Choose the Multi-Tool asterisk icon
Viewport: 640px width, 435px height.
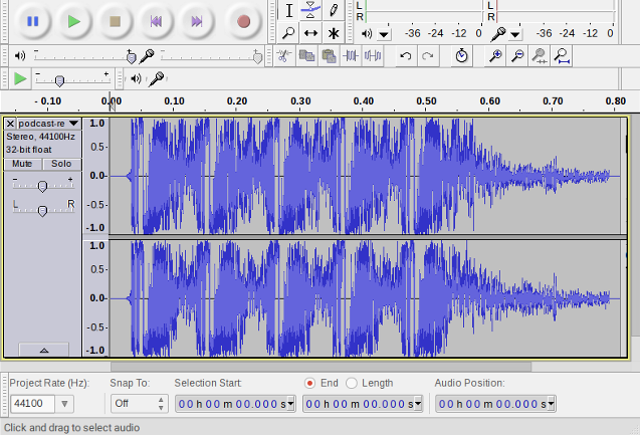334,33
